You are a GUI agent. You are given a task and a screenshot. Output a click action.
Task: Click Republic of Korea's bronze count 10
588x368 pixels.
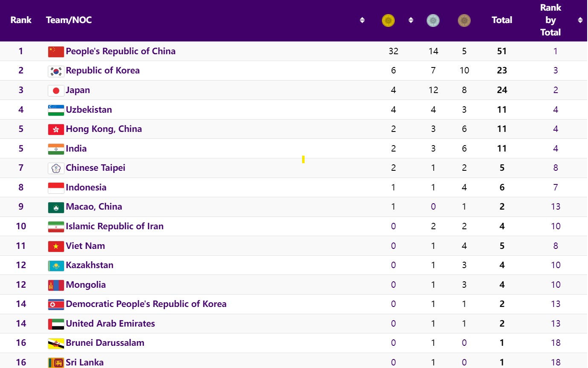pos(464,70)
